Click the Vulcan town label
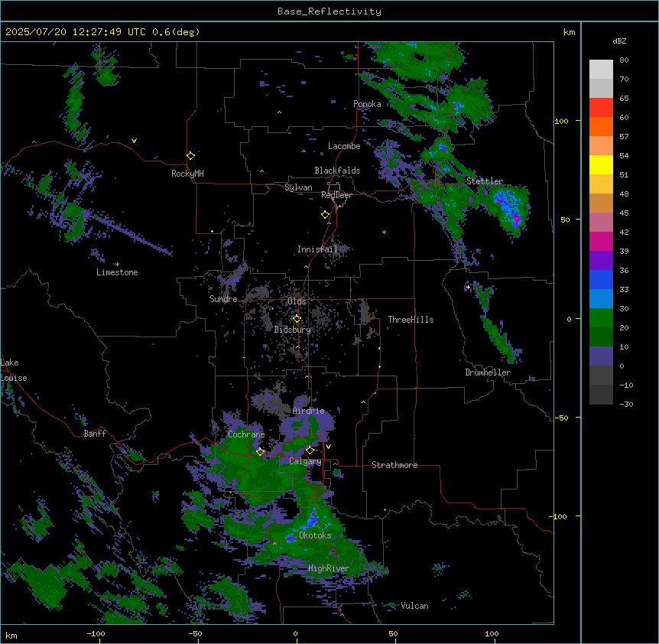The width and height of the screenshot is (659, 644). click(414, 606)
